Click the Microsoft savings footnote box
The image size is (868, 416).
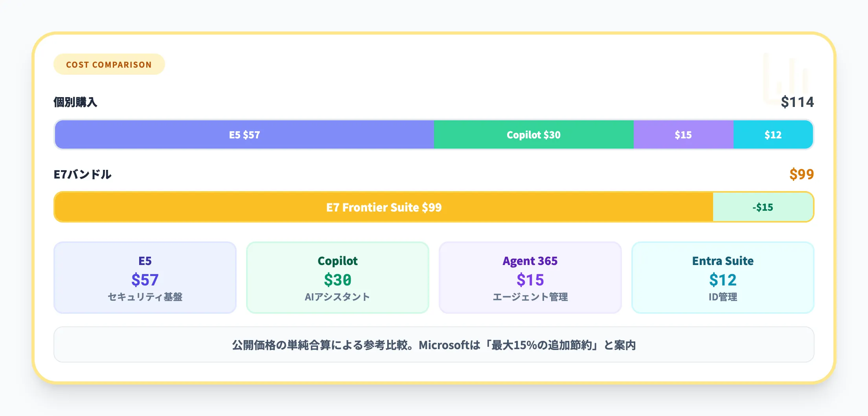pos(434,345)
